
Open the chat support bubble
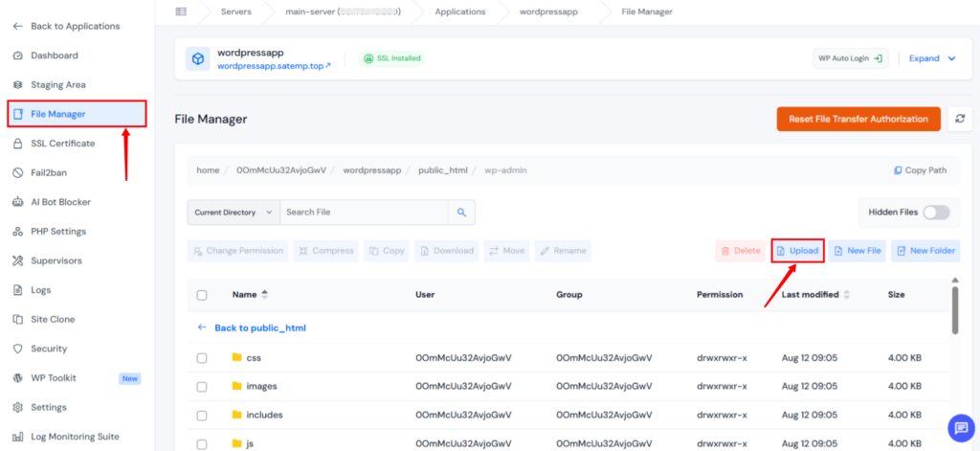tap(959, 428)
